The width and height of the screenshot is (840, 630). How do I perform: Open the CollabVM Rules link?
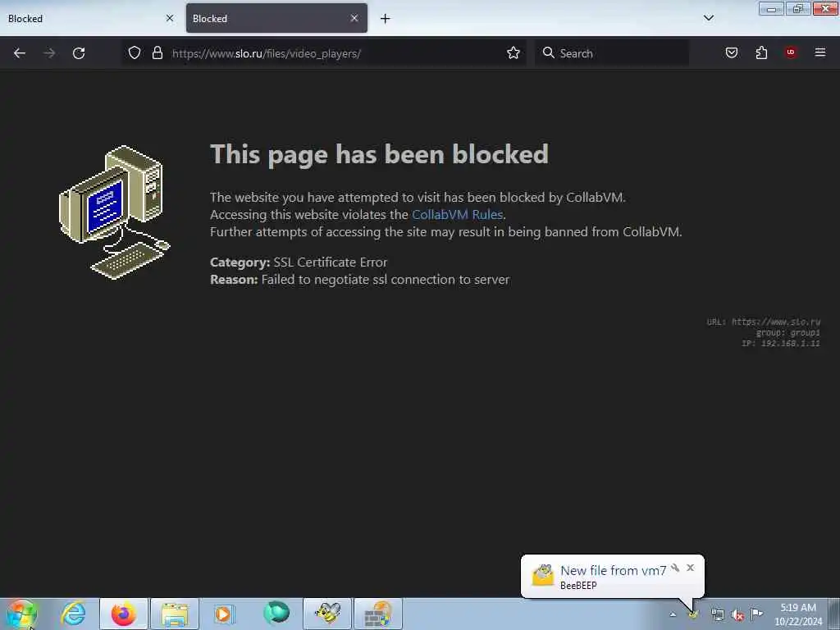[457, 214]
